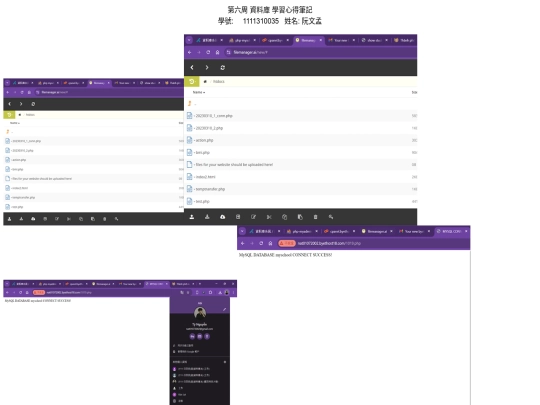The height and width of the screenshot is (405, 540).
Task: Click Upload icon in larger file manager toolbar
Action: (x=192, y=217)
